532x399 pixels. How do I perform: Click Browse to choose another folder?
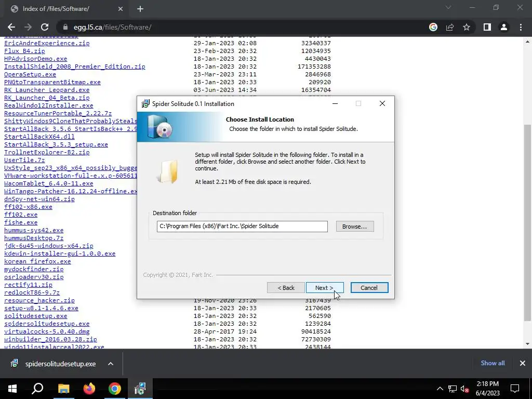click(355, 227)
